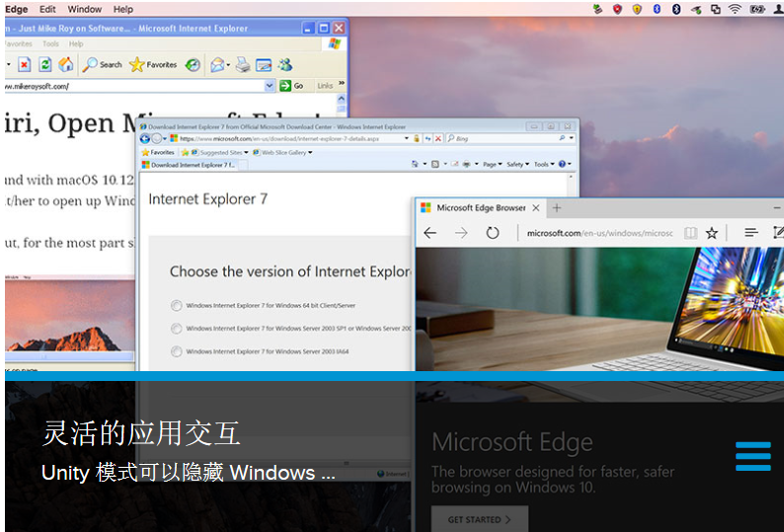Open a new tab in Microsoft Edge

[x=557, y=208]
